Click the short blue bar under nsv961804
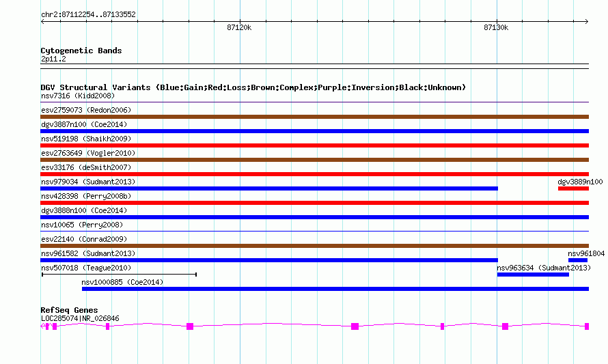 point(578,260)
